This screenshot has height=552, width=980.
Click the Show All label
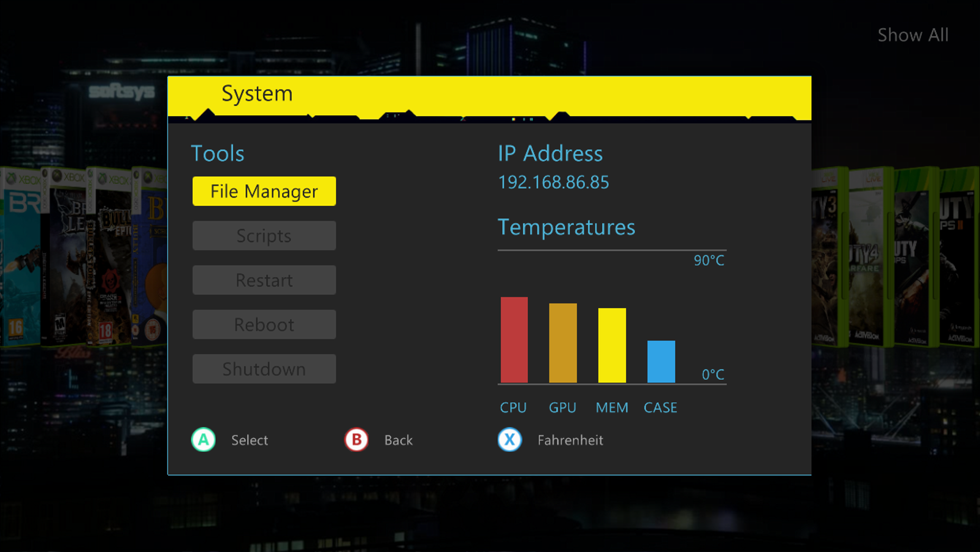913,35
